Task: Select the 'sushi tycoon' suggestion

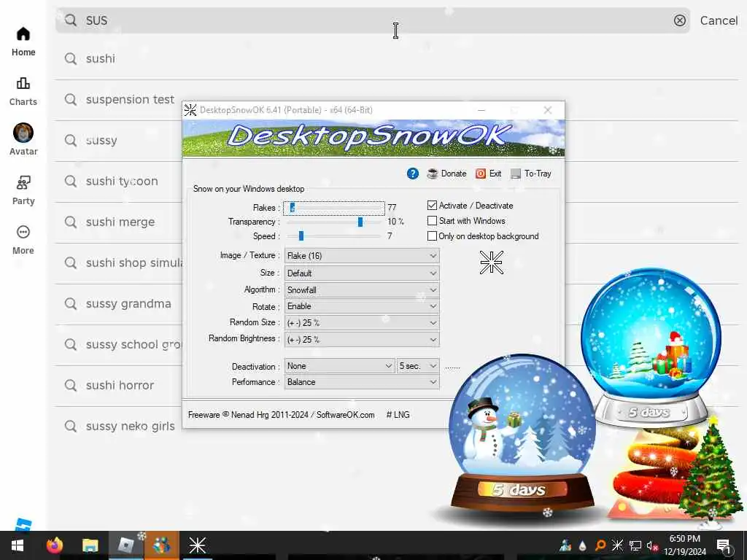Action: (x=119, y=182)
